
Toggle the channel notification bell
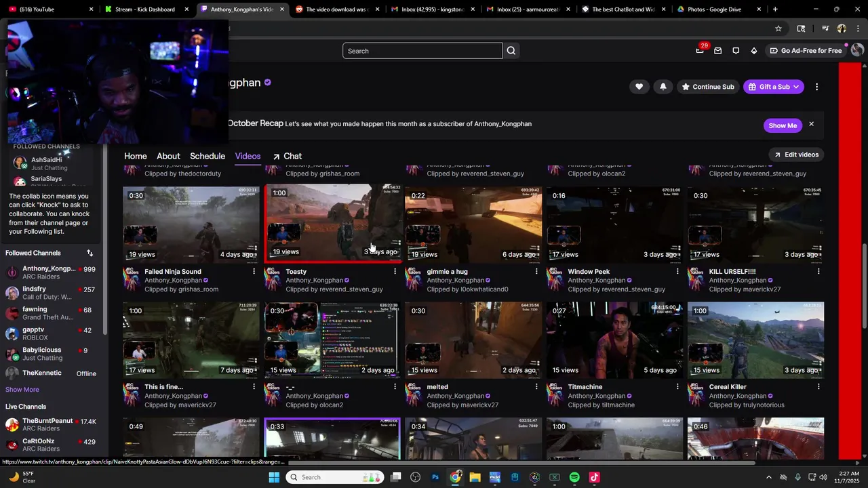tap(663, 87)
